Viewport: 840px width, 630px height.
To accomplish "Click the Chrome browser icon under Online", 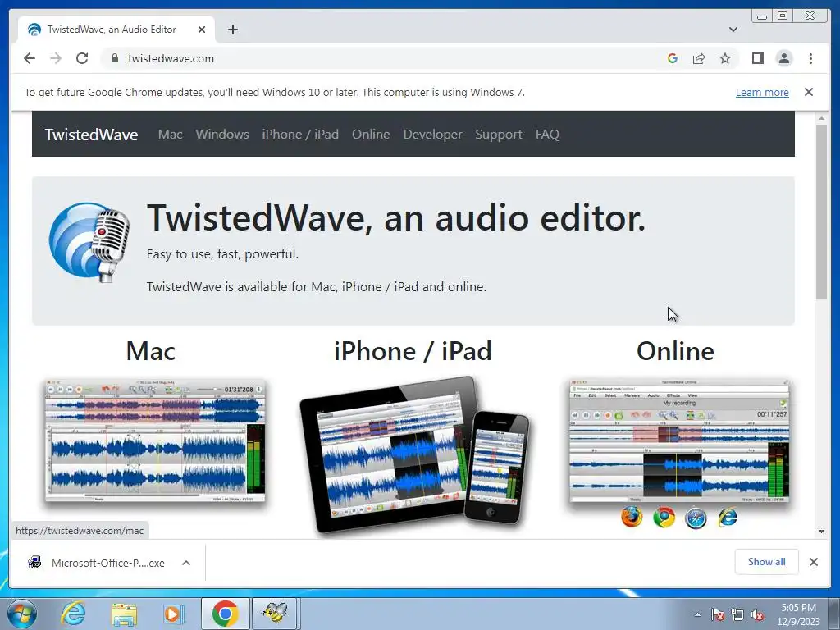I will pyautogui.click(x=664, y=518).
